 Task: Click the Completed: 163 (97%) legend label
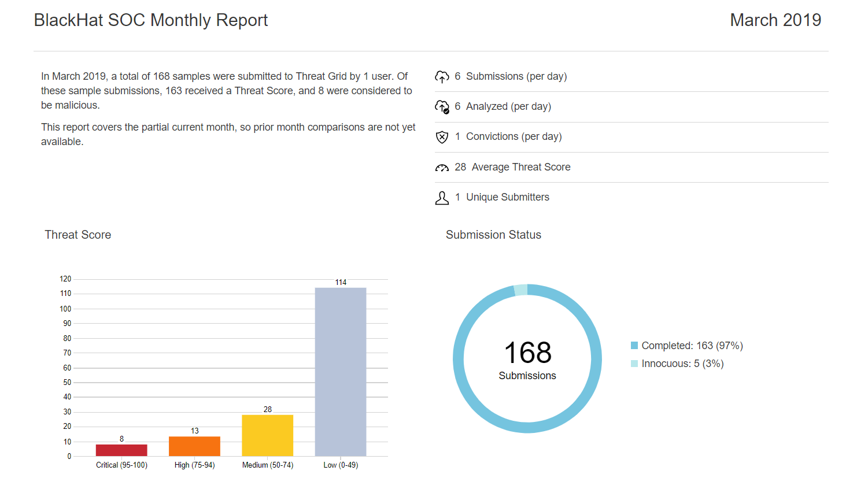click(692, 346)
